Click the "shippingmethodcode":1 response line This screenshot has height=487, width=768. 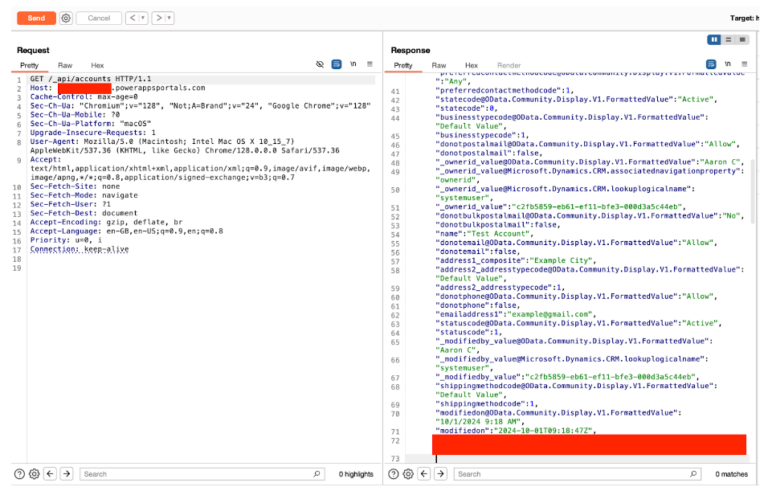[x=486, y=404]
